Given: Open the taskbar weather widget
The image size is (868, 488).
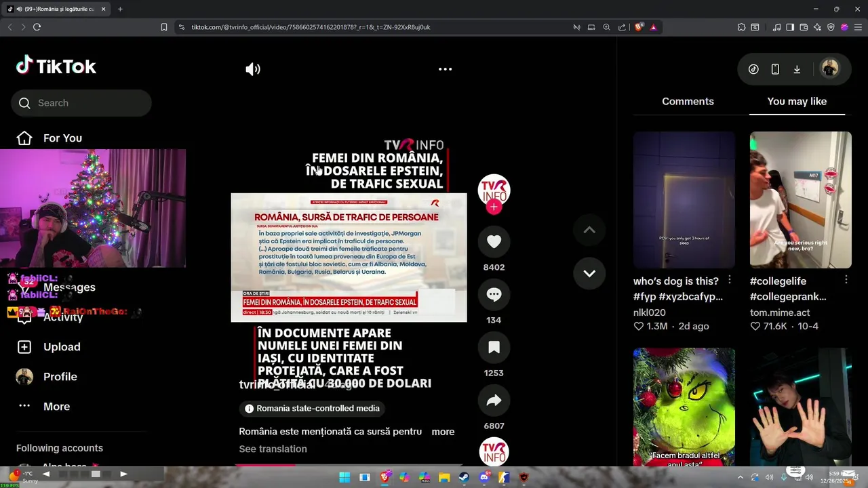Looking at the screenshot, I should [24, 477].
